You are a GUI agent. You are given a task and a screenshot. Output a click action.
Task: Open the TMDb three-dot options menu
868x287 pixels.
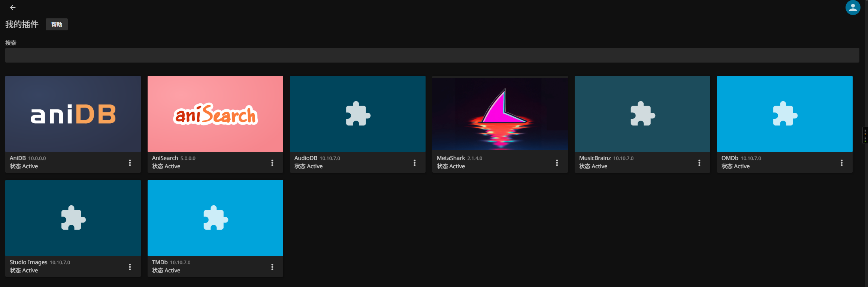(x=272, y=267)
